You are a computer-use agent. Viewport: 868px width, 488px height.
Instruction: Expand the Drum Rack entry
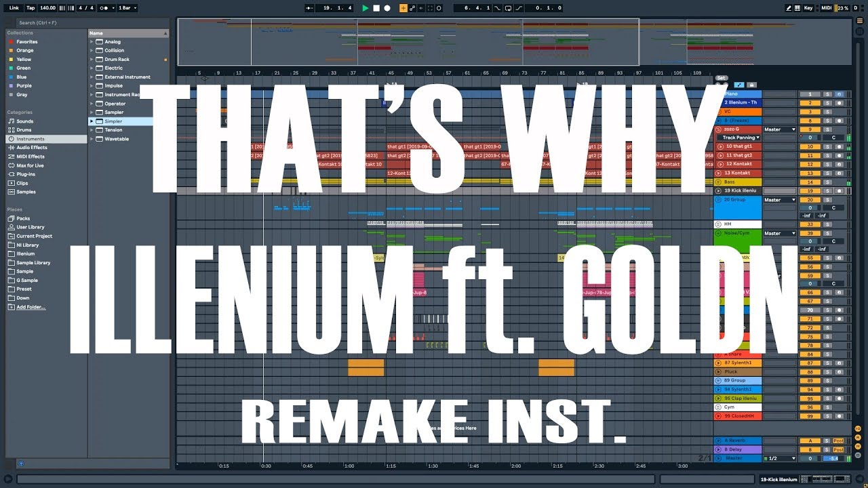click(92, 59)
